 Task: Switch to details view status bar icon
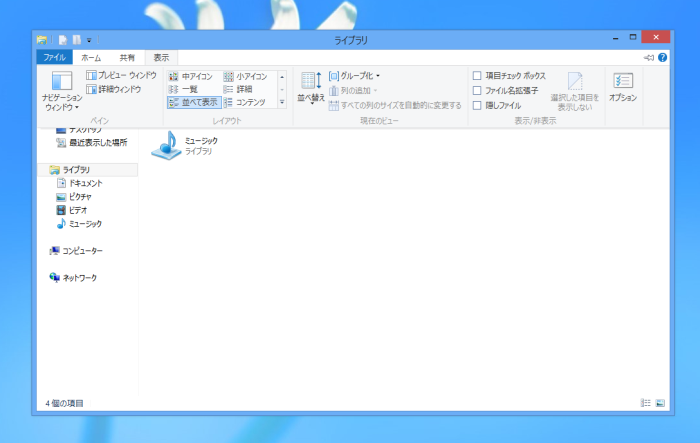[x=646, y=403]
